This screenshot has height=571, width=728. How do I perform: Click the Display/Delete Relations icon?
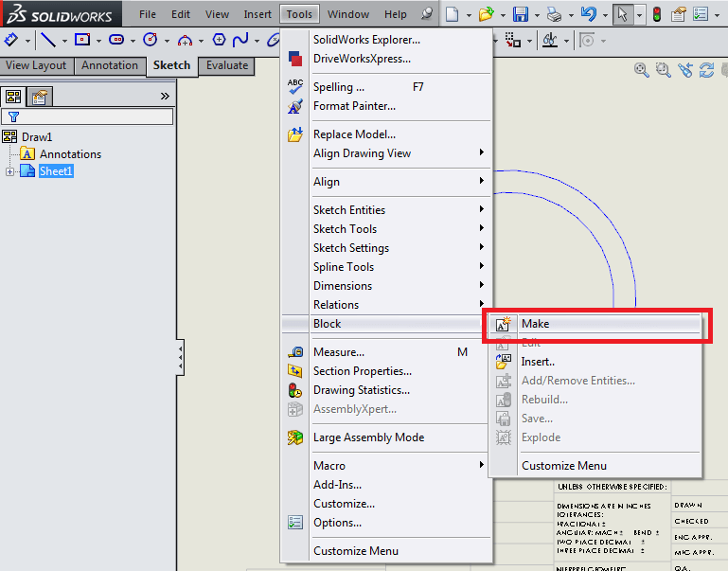tap(550, 41)
